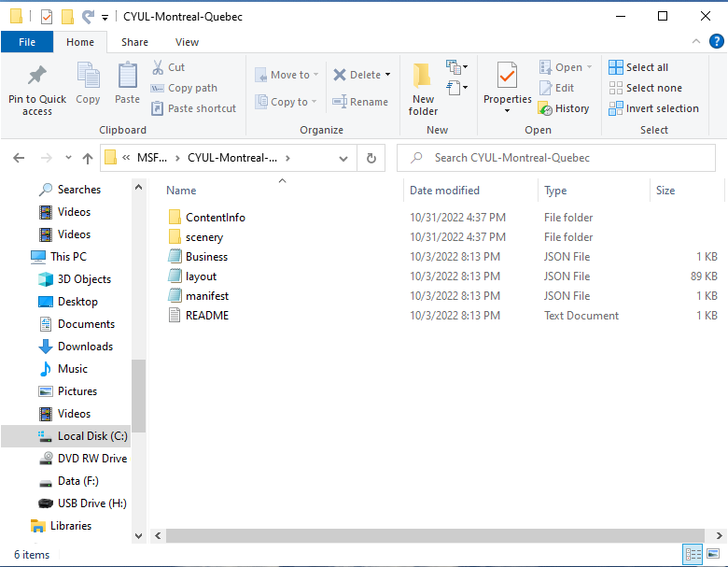Open Explorer help question mark icon
This screenshot has height=567, width=728.
pyautogui.click(x=717, y=41)
